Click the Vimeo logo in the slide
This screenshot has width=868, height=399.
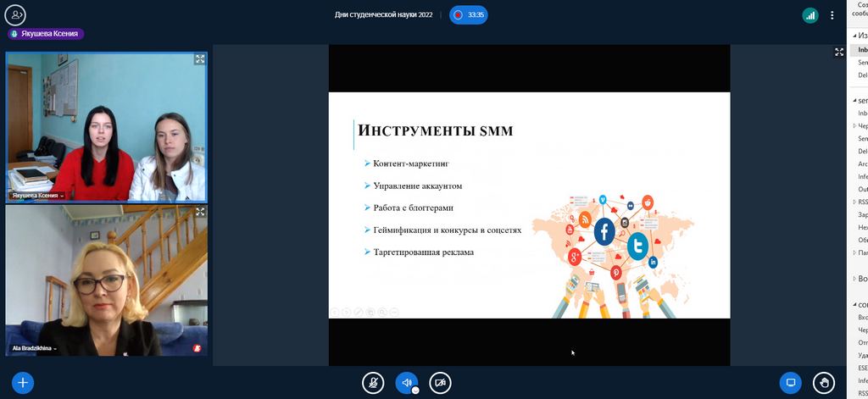[603, 200]
